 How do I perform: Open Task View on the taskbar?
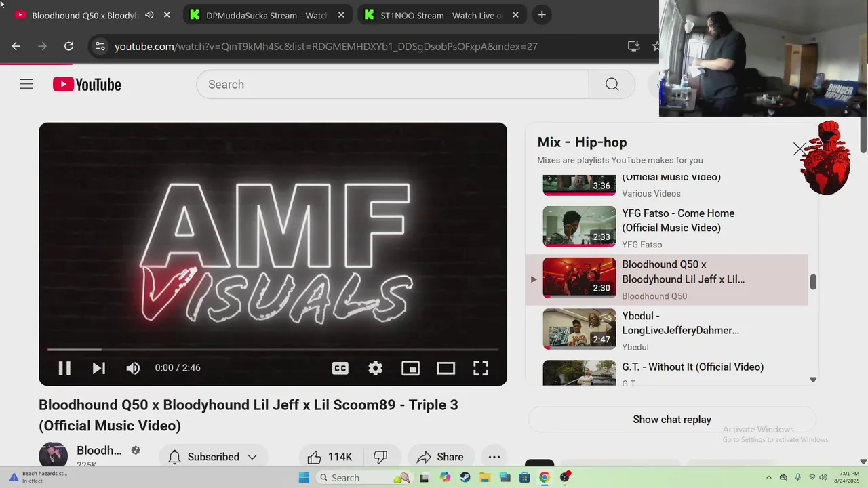[425, 477]
